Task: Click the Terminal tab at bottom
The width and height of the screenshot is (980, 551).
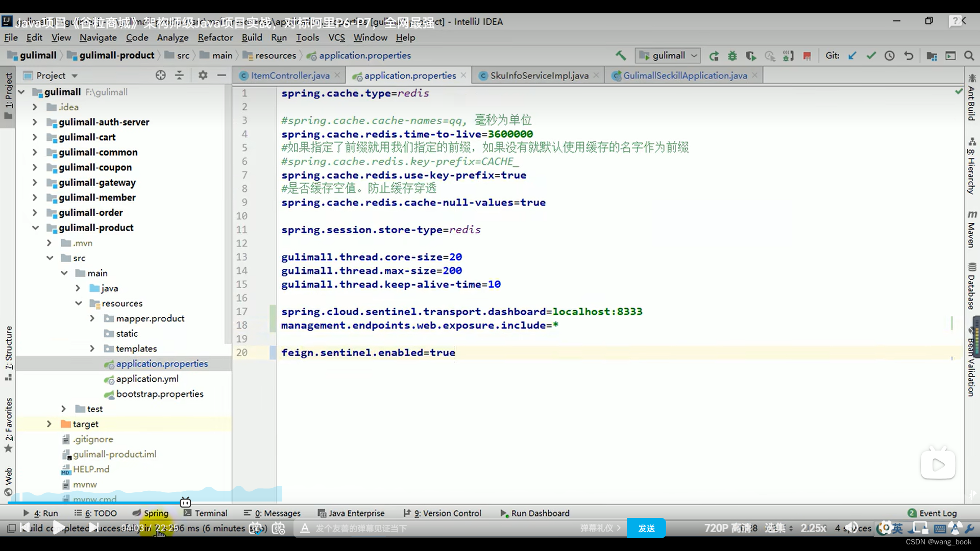Action: point(211,513)
